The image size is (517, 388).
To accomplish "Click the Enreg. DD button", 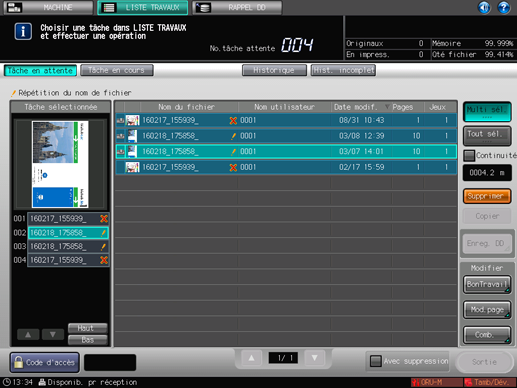I will pyautogui.click(x=487, y=243).
